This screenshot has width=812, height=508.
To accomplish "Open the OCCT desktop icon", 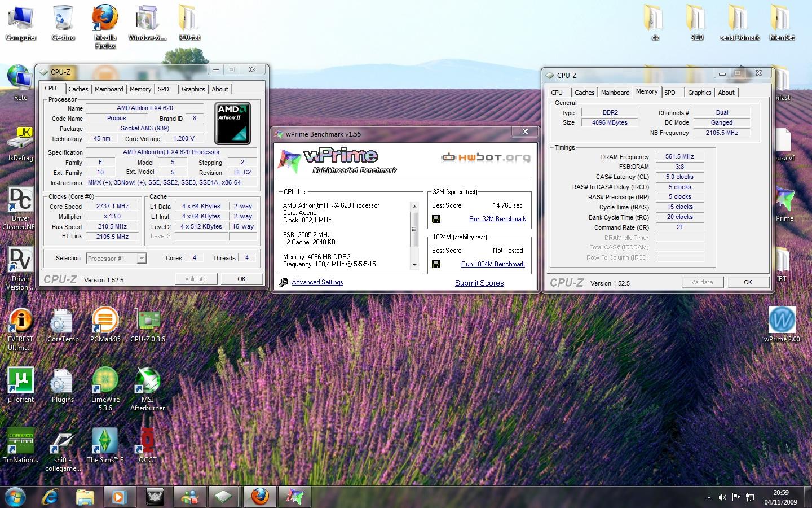I will 148,445.
